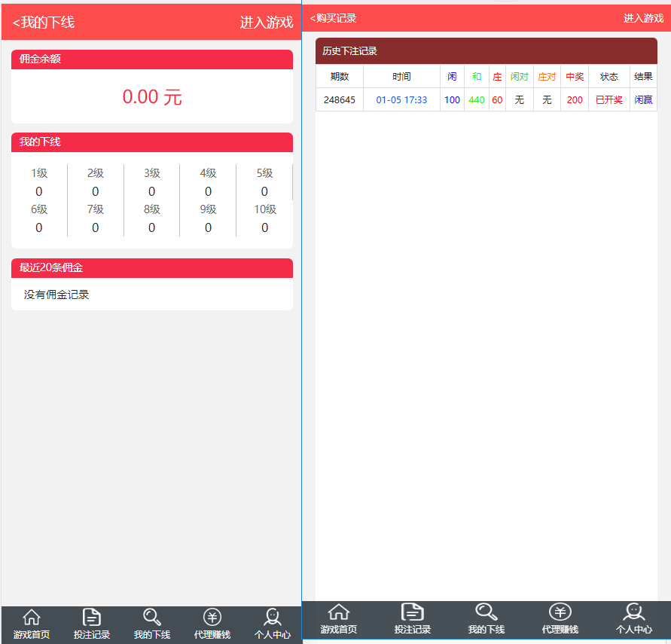Image resolution: width=671 pixels, height=644 pixels.
Task: Open 代理赚钱 yen icon in right panel
Action: (x=560, y=612)
